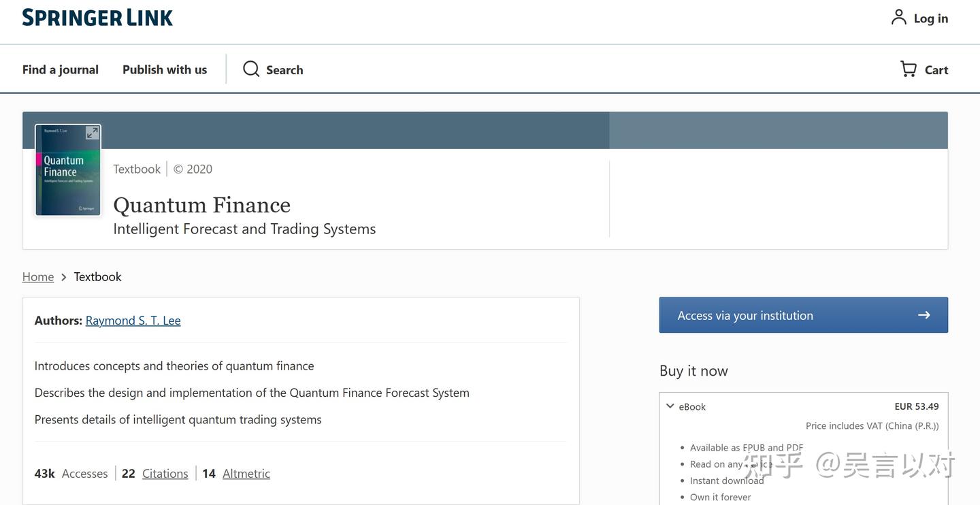View the 22 Citations link
980x505 pixels.
pos(165,474)
